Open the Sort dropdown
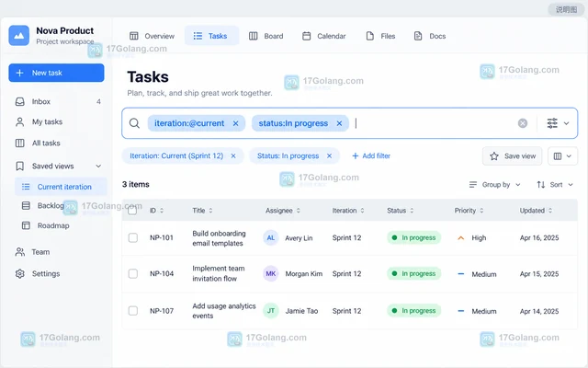The image size is (588, 368). pos(555,184)
